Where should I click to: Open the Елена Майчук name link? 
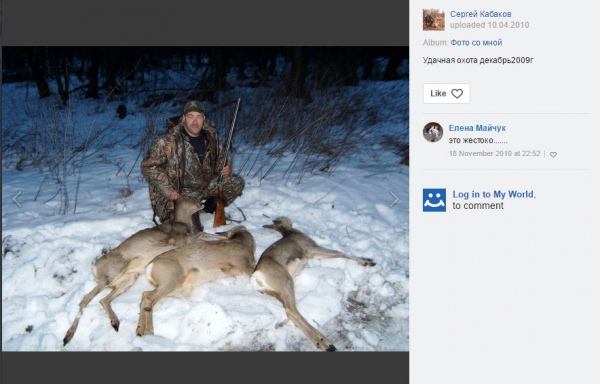click(x=477, y=128)
